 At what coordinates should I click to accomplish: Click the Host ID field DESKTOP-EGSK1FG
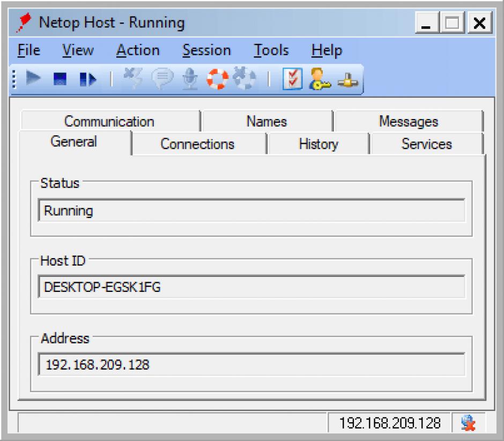click(251, 286)
